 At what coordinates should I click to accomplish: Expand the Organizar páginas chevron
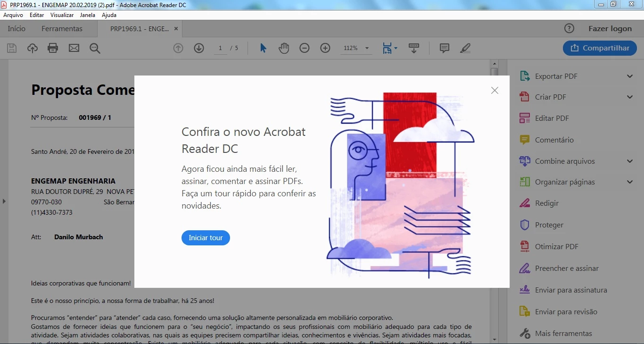click(x=630, y=182)
